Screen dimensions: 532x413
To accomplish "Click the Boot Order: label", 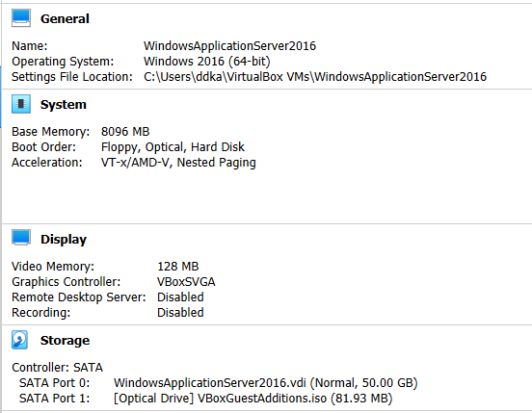I will (43, 147).
